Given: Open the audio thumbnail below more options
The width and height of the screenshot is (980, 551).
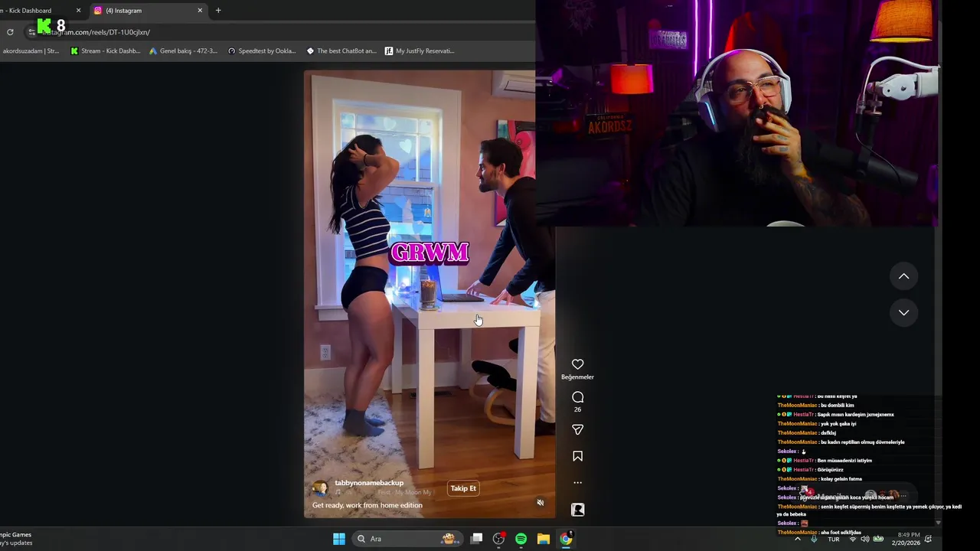Looking at the screenshot, I should pyautogui.click(x=577, y=510).
